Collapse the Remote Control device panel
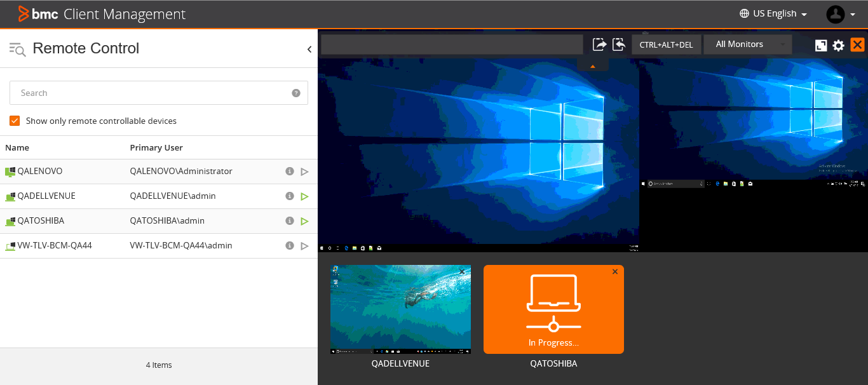The width and height of the screenshot is (868, 385). click(309, 49)
